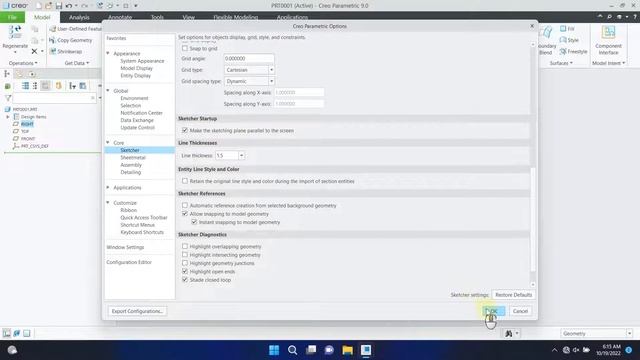Click the Boundary Blend icon

click(x=546, y=32)
